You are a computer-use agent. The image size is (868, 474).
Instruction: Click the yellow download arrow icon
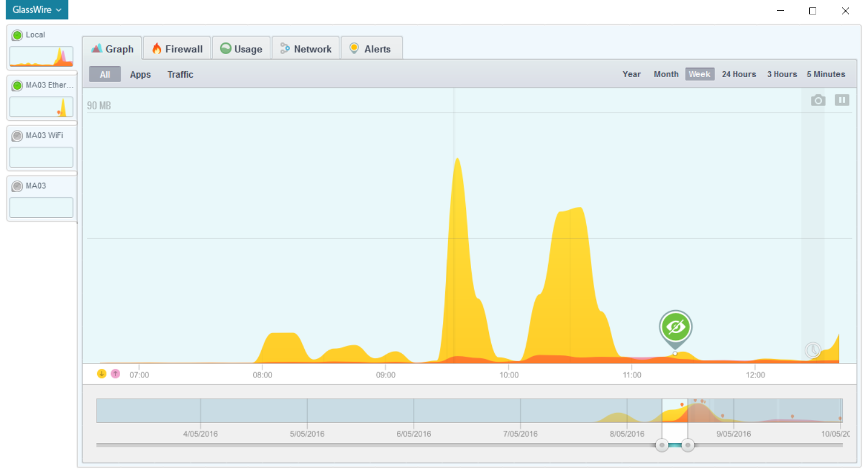click(102, 374)
